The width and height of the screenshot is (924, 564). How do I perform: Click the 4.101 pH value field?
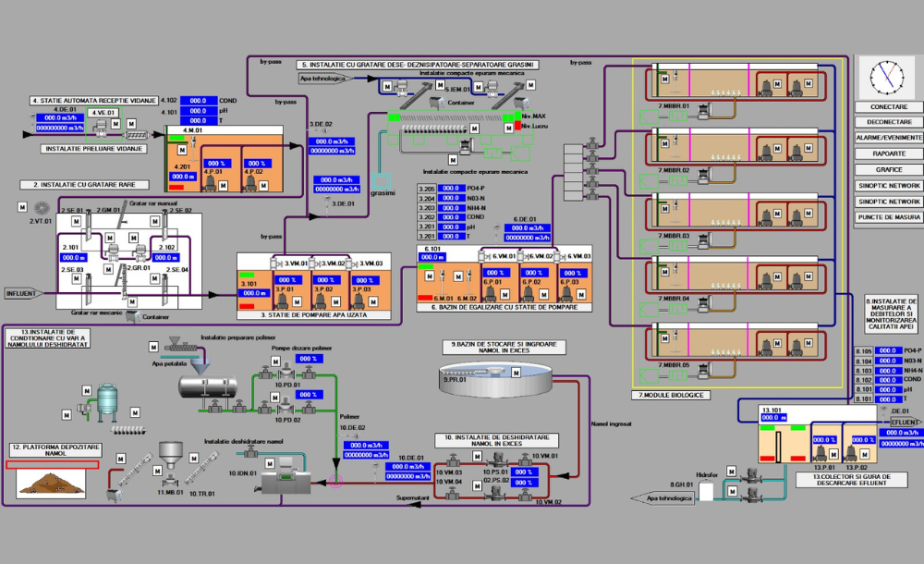click(199, 111)
